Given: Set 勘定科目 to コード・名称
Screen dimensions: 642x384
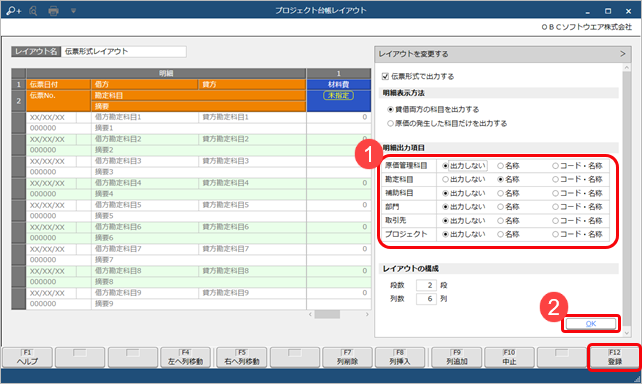Looking at the screenshot, I should [x=555, y=179].
